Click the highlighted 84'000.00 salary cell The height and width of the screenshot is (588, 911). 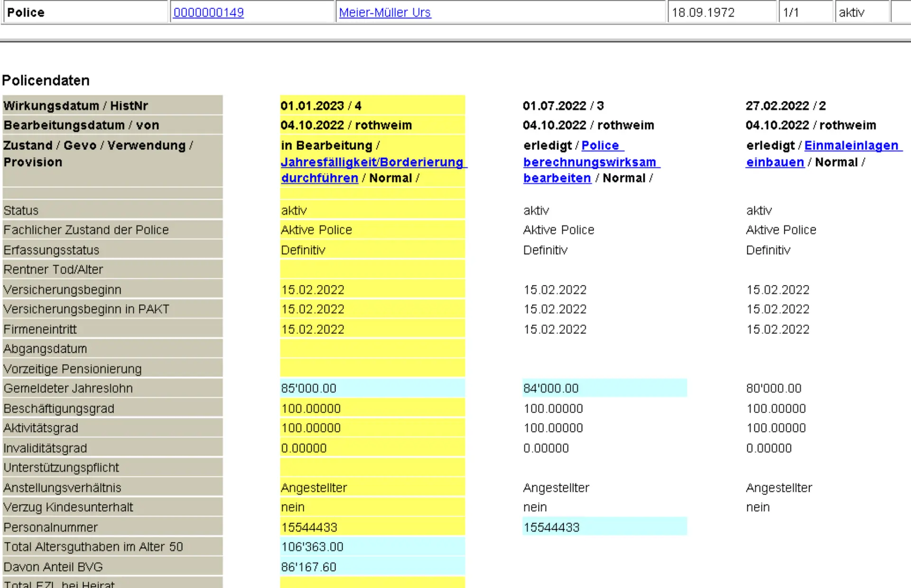coord(551,388)
